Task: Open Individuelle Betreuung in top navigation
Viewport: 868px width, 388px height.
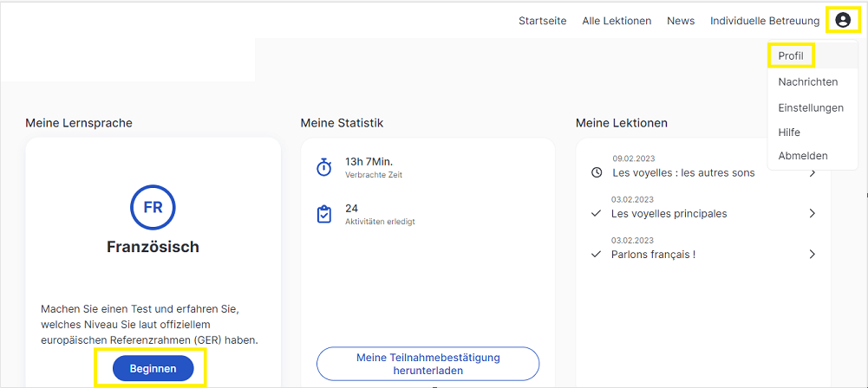Action: (x=765, y=21)
